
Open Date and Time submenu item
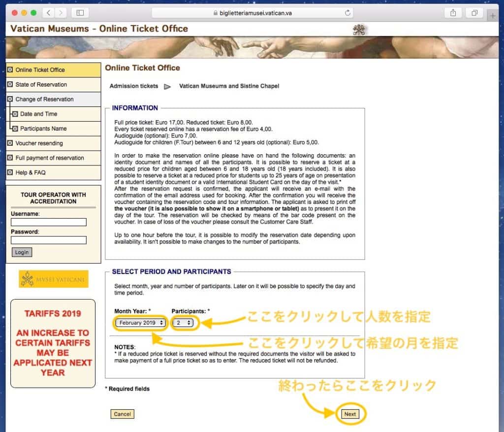coord(53,114)
